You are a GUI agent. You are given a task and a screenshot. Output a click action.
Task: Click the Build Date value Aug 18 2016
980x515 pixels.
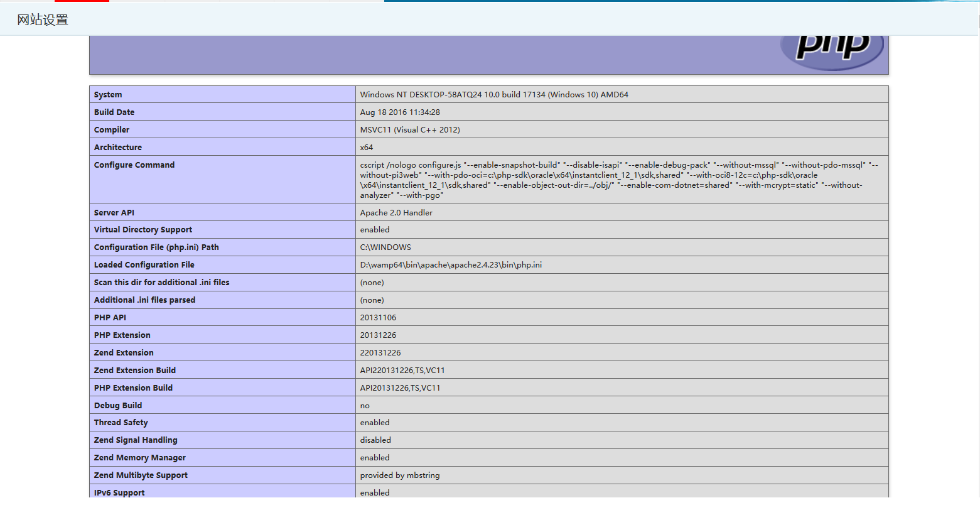(x=400, y=112)
